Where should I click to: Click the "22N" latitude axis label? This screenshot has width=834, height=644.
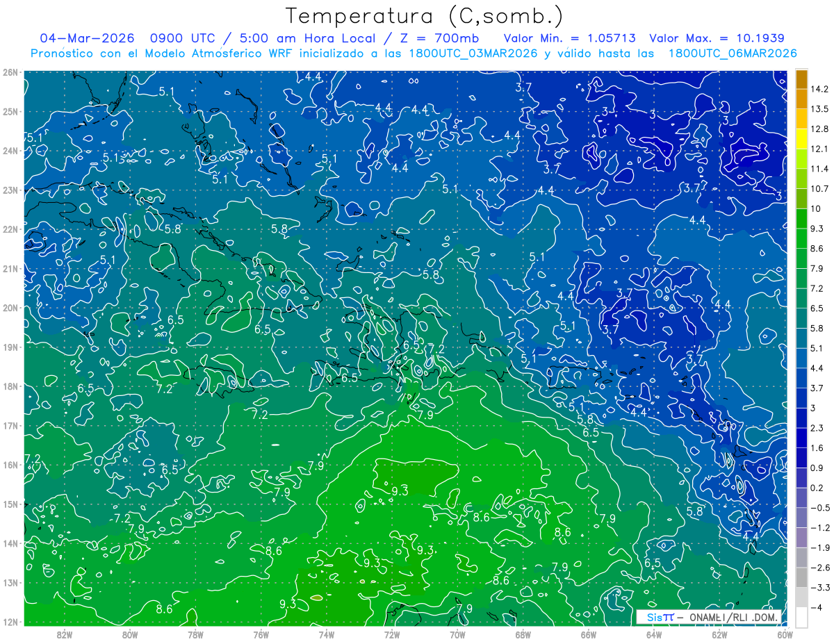pyautogui.click(x=10, y=229)
